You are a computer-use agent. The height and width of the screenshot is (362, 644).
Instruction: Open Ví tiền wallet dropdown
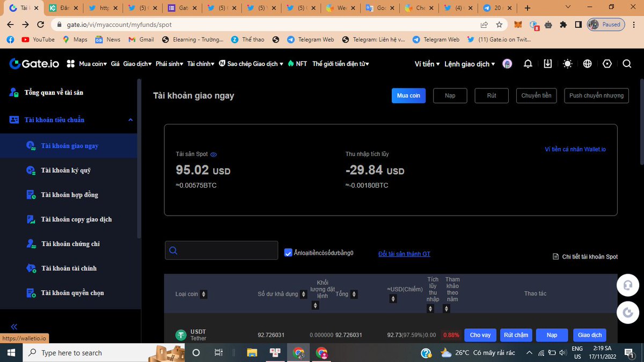point(427,64)
